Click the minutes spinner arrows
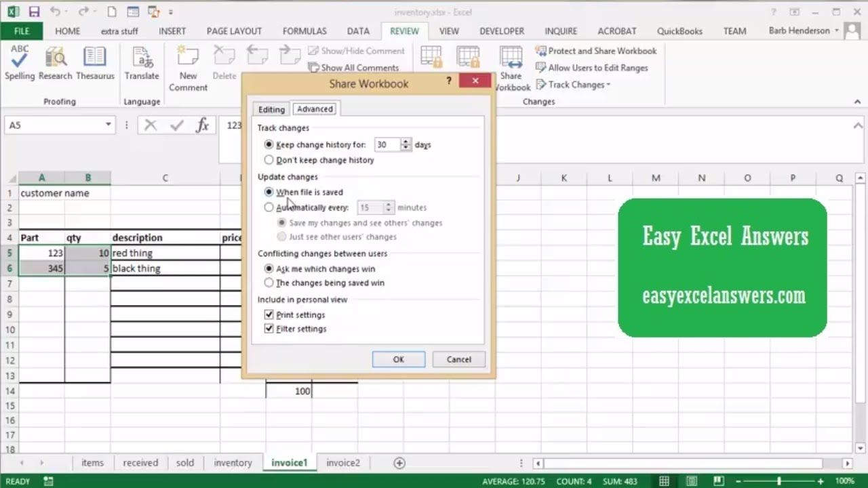The height and width of the screenshot is (488, 868). 389,207
